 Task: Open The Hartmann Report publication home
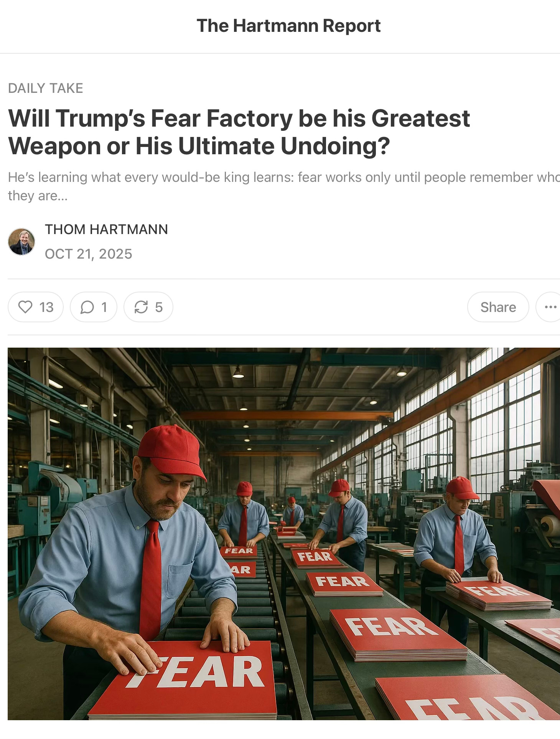pos(288,26)
